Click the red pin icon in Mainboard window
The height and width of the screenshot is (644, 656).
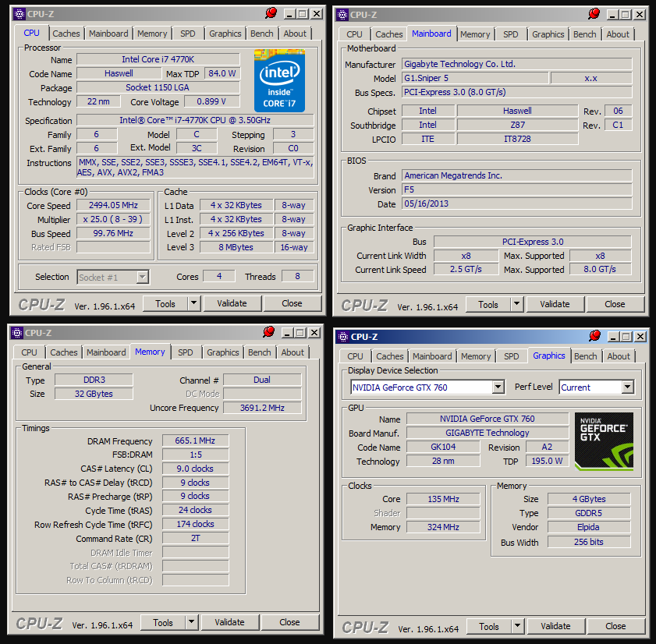point(594,14)
